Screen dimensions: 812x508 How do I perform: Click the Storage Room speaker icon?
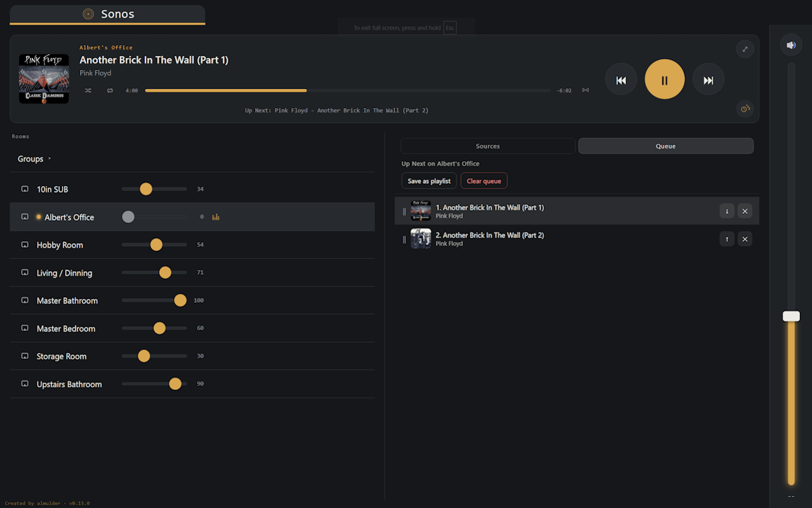click(25, 357)
